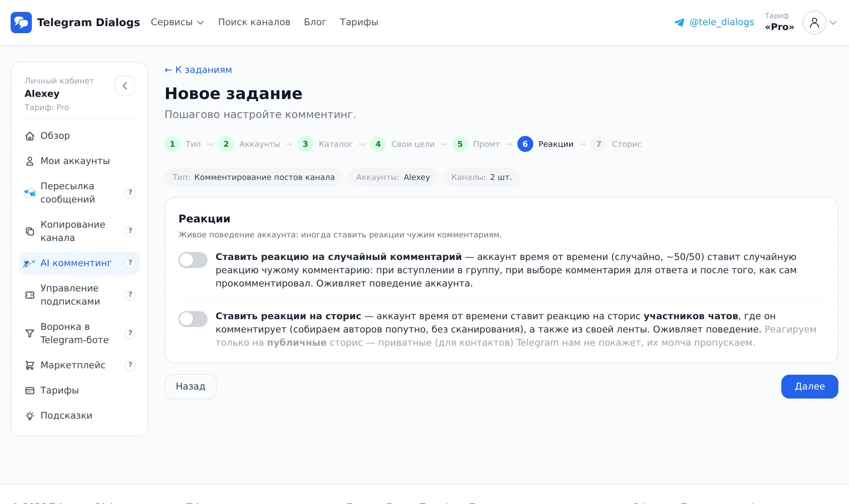This screenshot has width=849, height=504.
Task: Show help for Маркетплейс
Action: (x=130, y=365)
